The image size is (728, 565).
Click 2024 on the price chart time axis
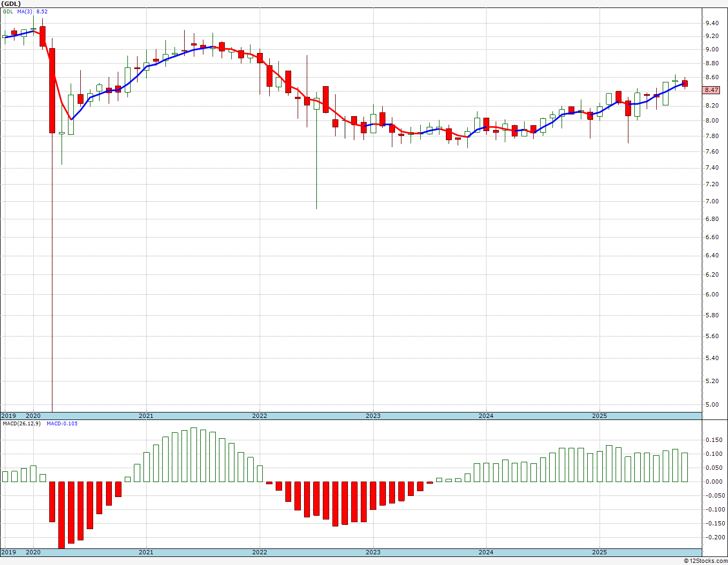(x=486, y=416)
